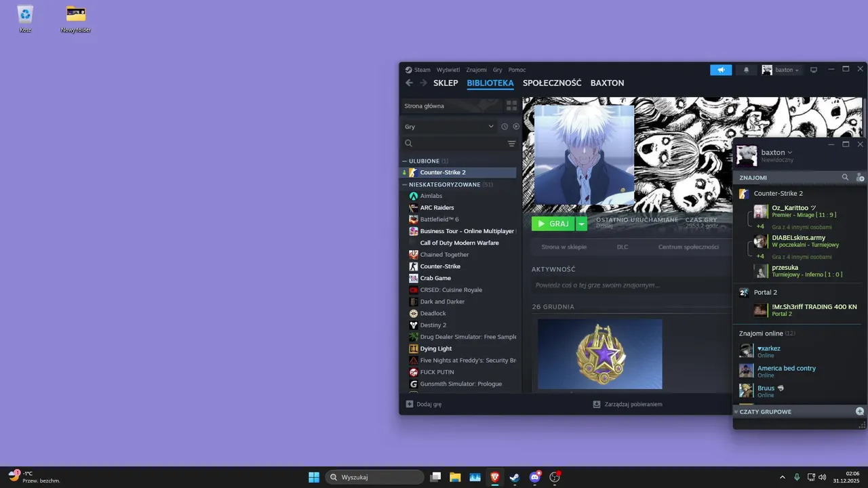Click the Steam announcements megaphone icon

[721, 70]
